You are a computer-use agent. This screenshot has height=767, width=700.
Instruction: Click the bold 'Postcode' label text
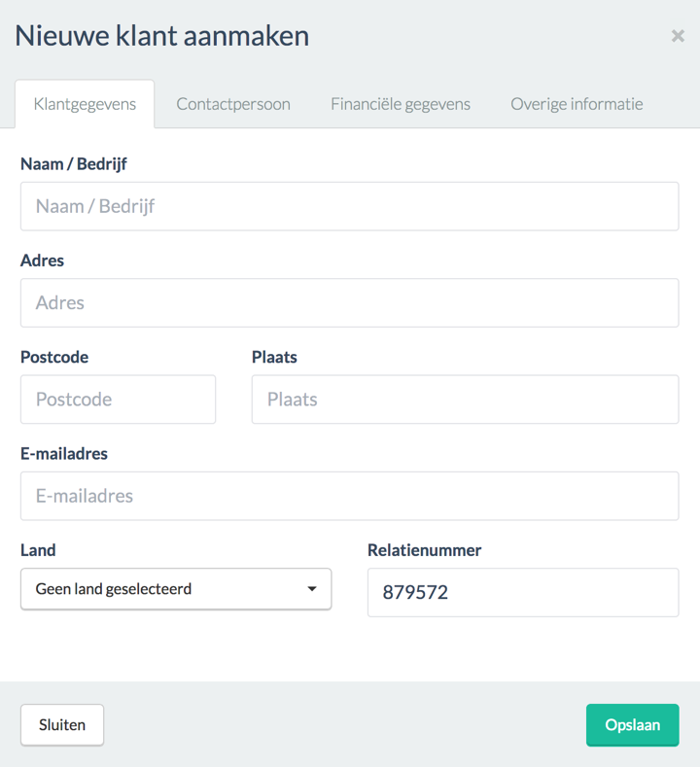tap(54, 357)
